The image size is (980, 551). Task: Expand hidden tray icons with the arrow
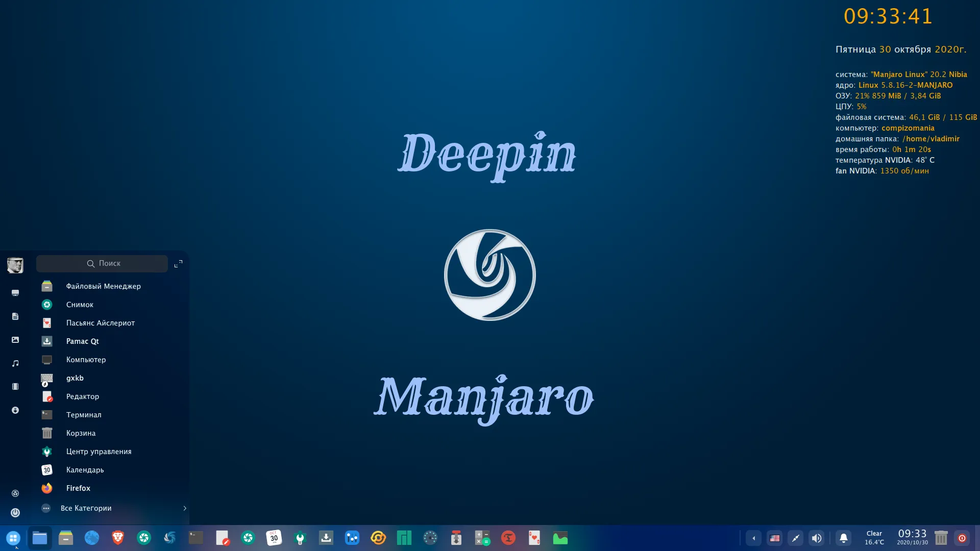[754, 538]
